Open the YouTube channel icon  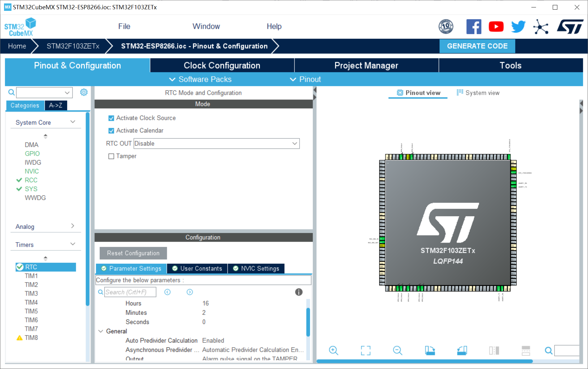pos(496,27)
